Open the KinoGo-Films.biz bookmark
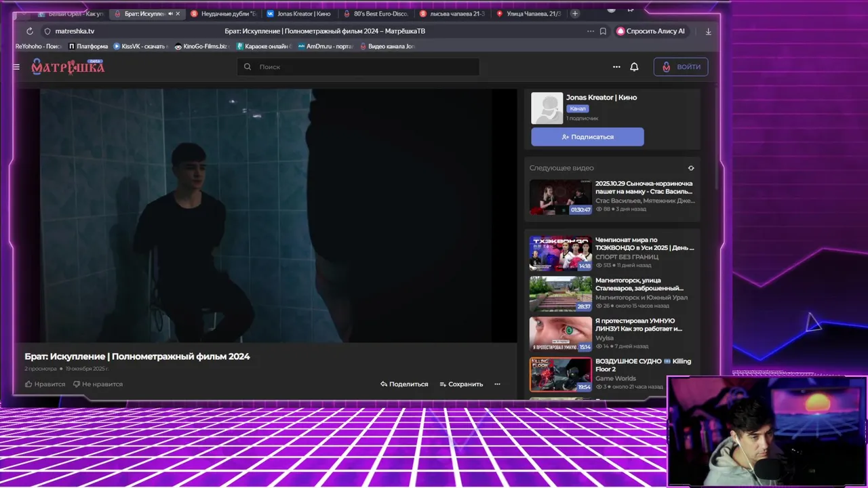 201,47
